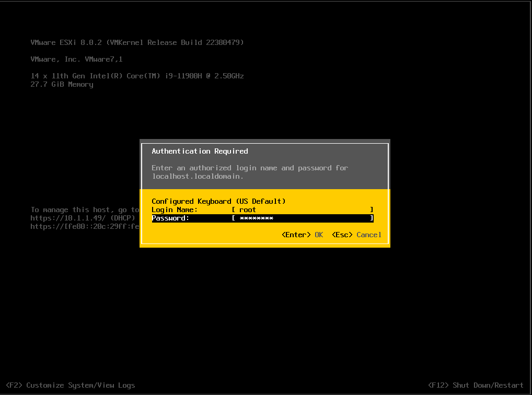Click the Password: label
This screenshot has height=395, width=532.
point(170,218)
